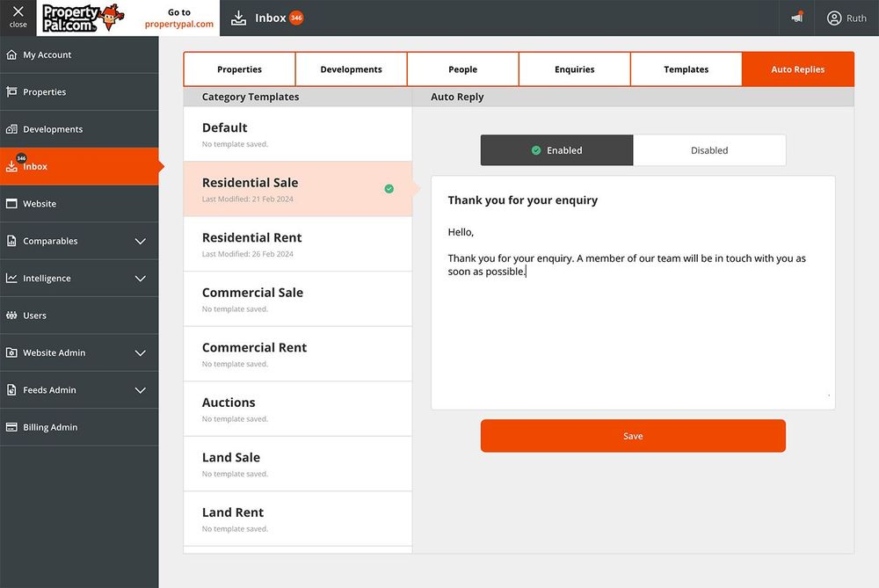Click the Intelligence chart icon
Image resolution: width=879 pixels, height=588 pixels.
11,278
